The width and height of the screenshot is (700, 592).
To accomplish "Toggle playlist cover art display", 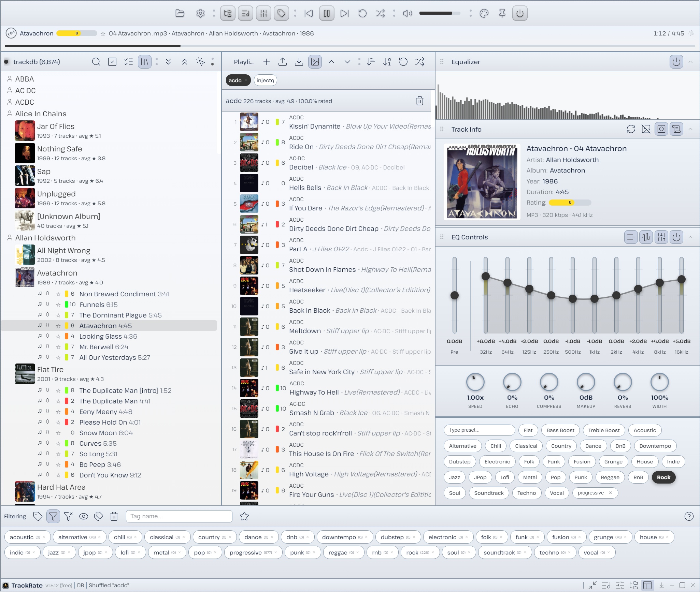I will [x=315, y=62].
